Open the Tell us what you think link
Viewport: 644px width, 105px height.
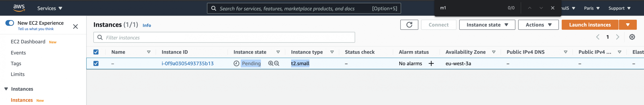click(36, 29)
